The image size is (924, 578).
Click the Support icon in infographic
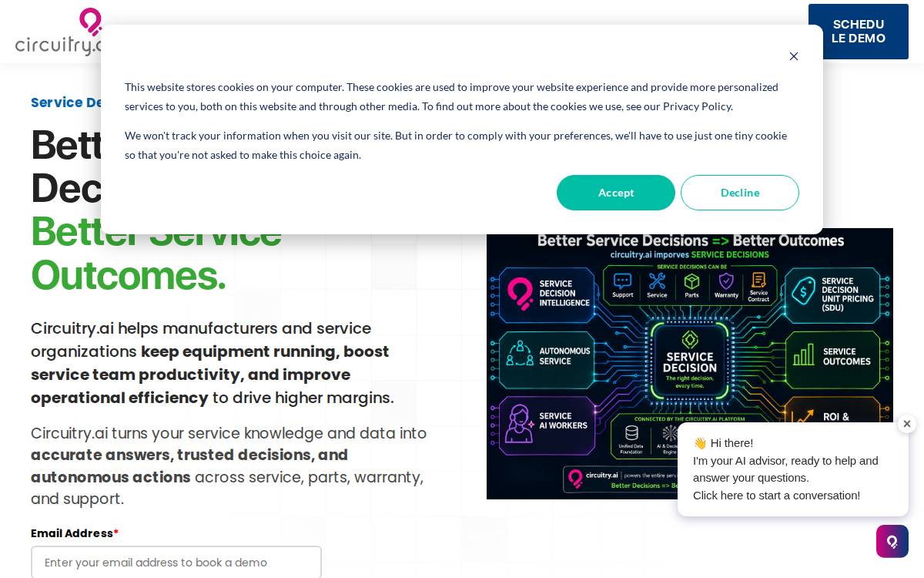pos(623,285)
